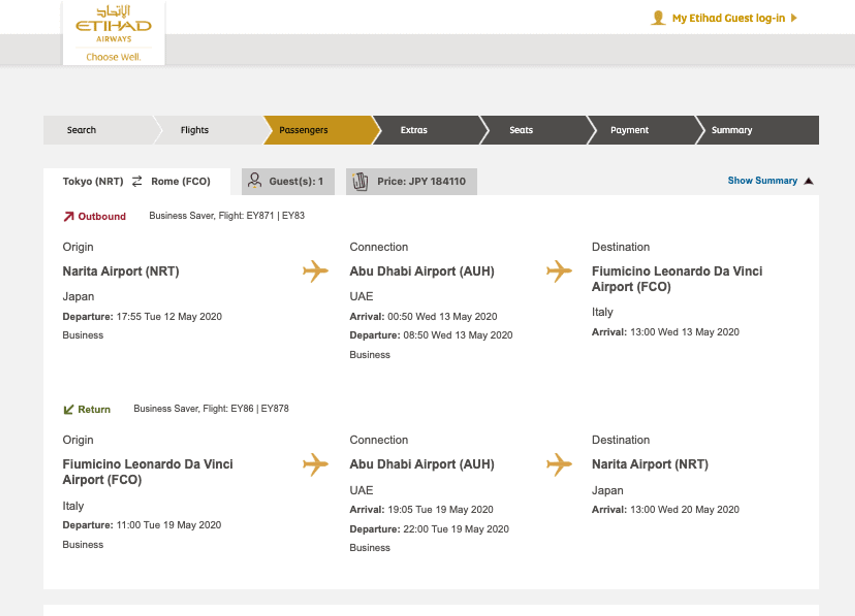The image size is (855, 616).
Task: Click the green Return arrow icon
Action: tap(68, 409)
